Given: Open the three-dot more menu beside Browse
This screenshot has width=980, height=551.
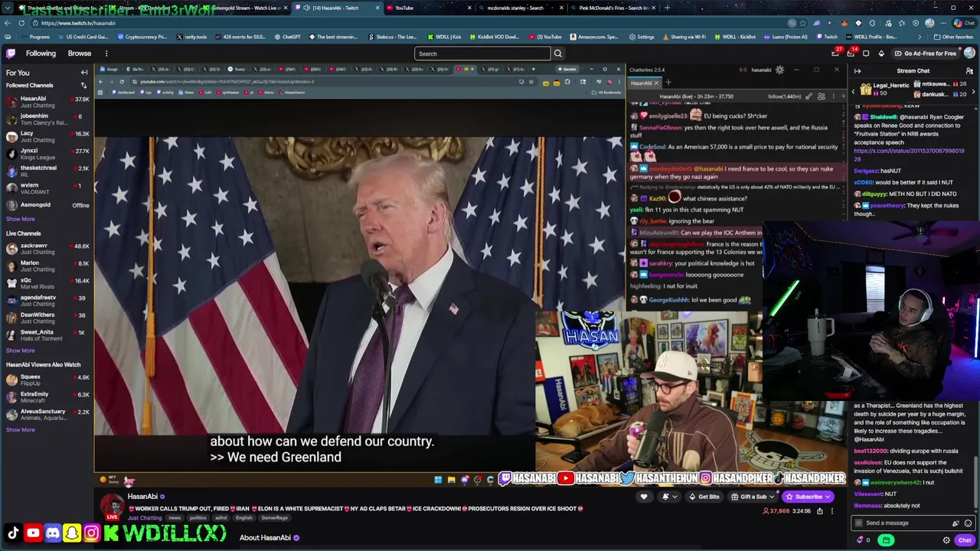Looking at the screenshot, I should [x=106, y=54].
